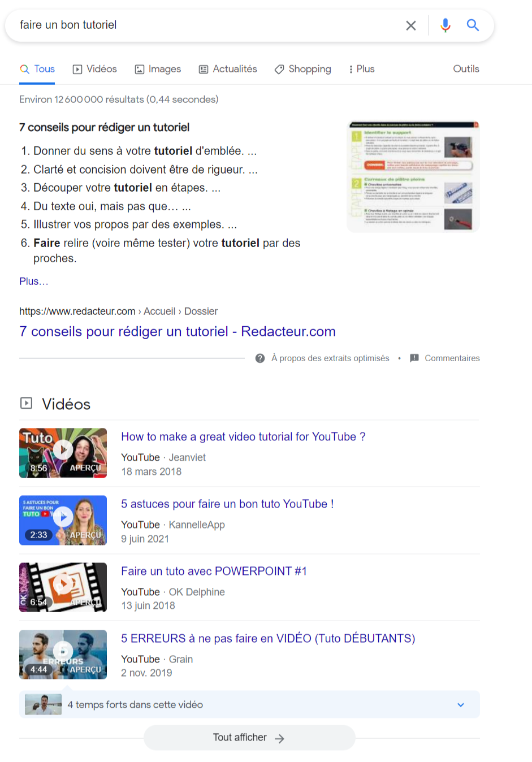
Task: Clear the search box with X icon
Action: 411,25
